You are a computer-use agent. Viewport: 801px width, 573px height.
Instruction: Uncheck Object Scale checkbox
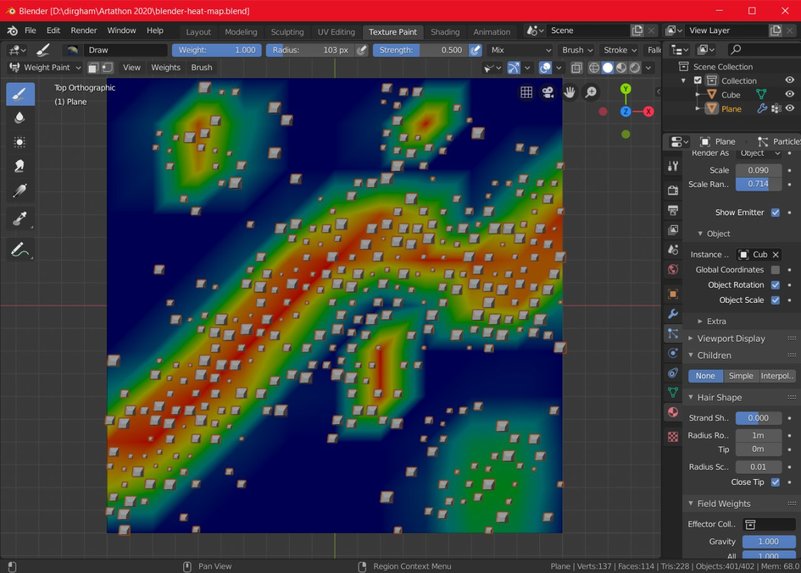(775, 300)
